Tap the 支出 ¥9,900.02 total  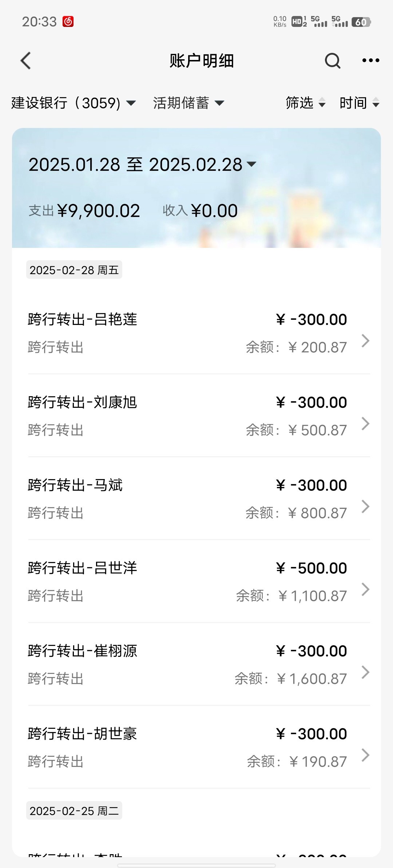pos(84,211)
